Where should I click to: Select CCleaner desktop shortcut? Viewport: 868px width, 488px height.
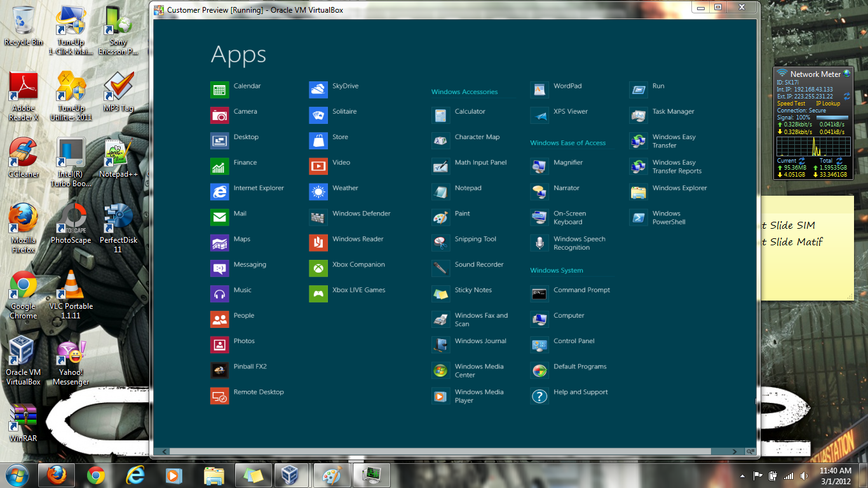(x=24, y=158)
